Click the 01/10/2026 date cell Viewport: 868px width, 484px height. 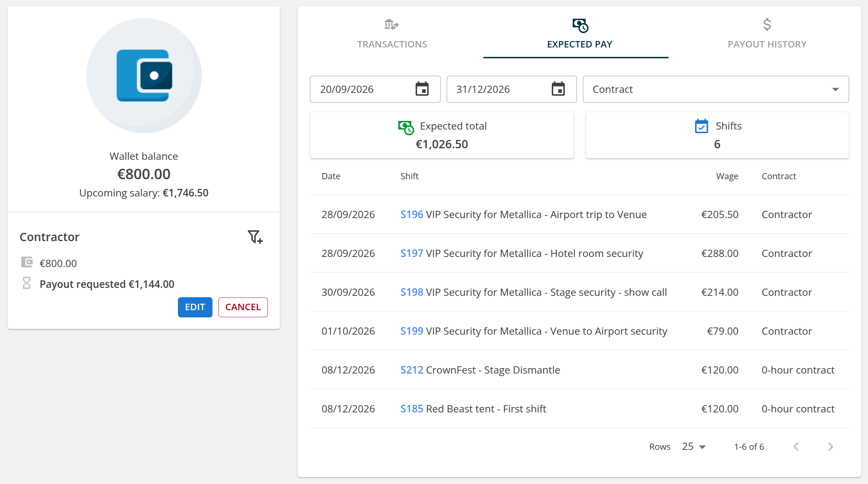click(x=348, y=331)
